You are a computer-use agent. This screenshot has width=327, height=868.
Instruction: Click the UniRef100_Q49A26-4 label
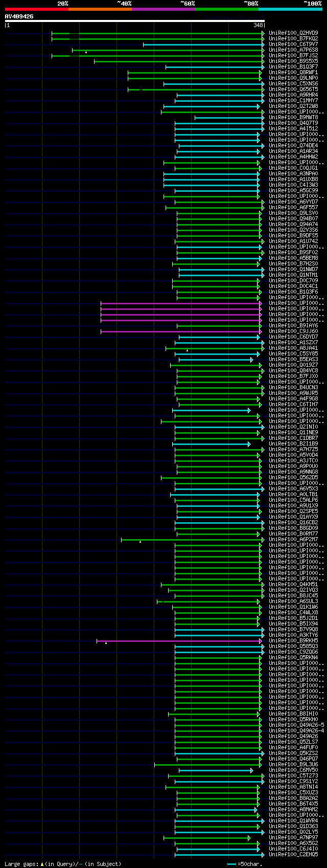click(x=296, y=731)
